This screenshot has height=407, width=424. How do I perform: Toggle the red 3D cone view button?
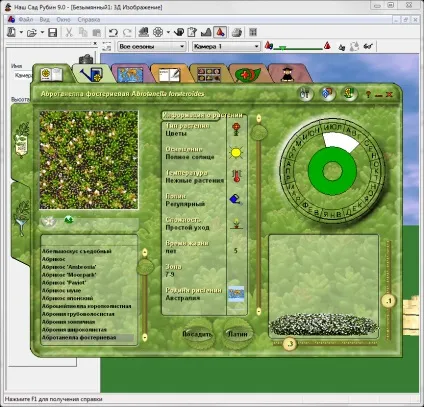point(220,32)
